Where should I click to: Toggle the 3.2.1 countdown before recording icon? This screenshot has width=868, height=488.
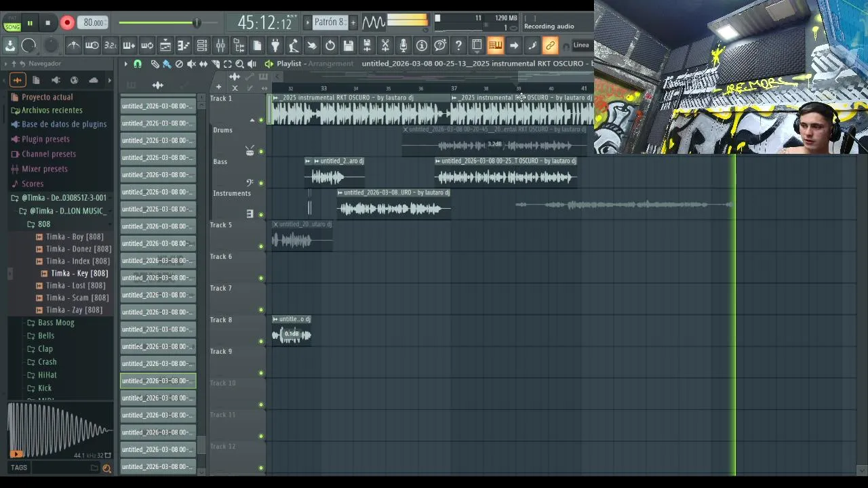111,45
